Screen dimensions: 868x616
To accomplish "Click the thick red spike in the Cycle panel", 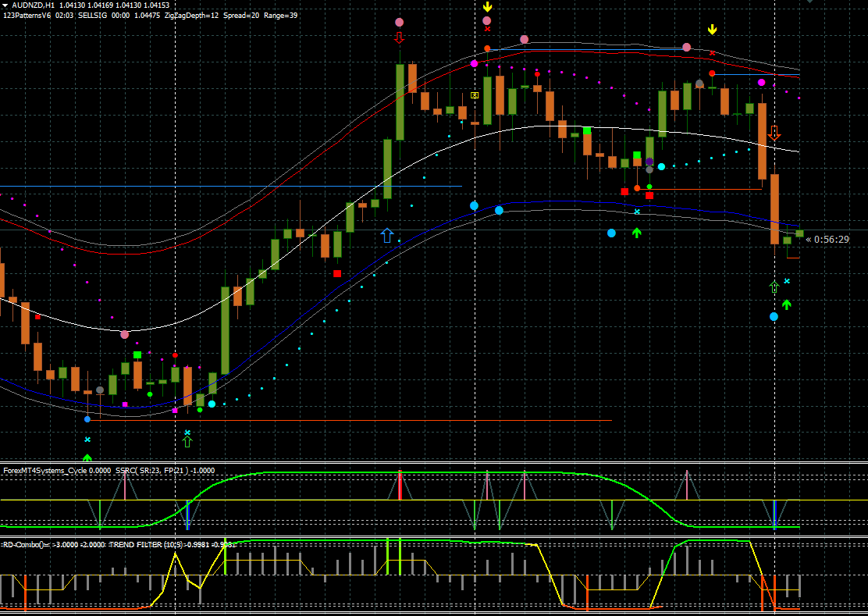I will point(399,486).
